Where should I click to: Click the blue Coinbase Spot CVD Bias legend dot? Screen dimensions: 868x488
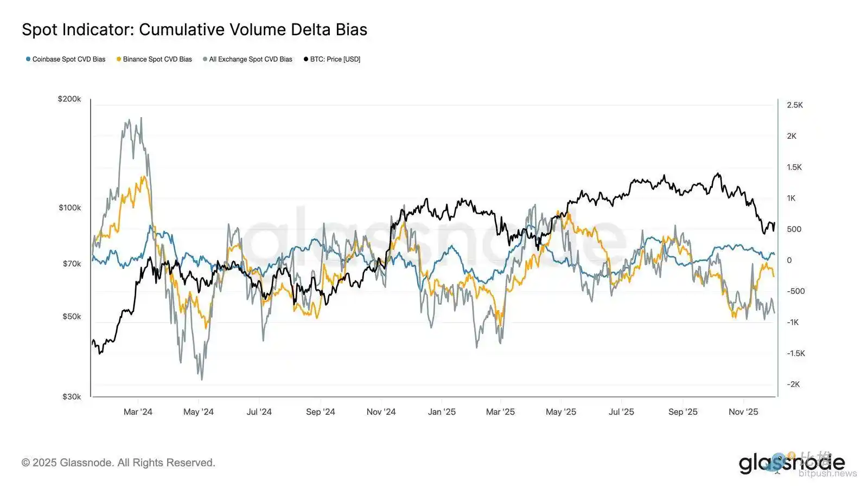tap(28, 59)
